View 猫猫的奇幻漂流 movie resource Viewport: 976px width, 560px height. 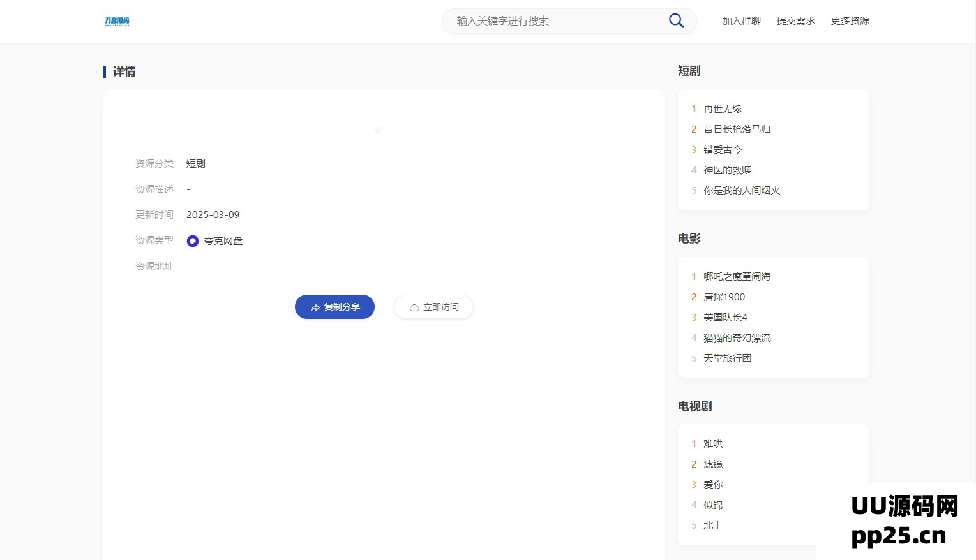point(737,338)
